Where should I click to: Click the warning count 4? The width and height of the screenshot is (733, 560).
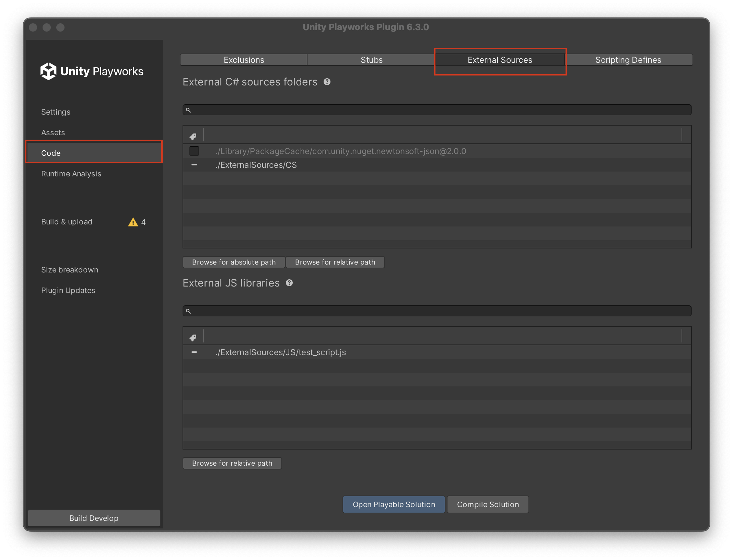click(143, 222)
